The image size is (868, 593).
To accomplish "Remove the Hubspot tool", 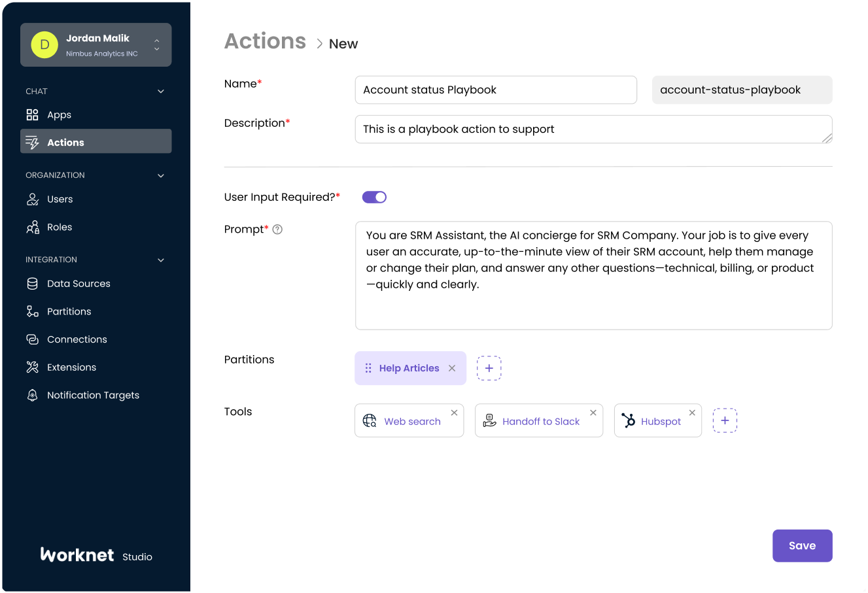I will (692, 413).
